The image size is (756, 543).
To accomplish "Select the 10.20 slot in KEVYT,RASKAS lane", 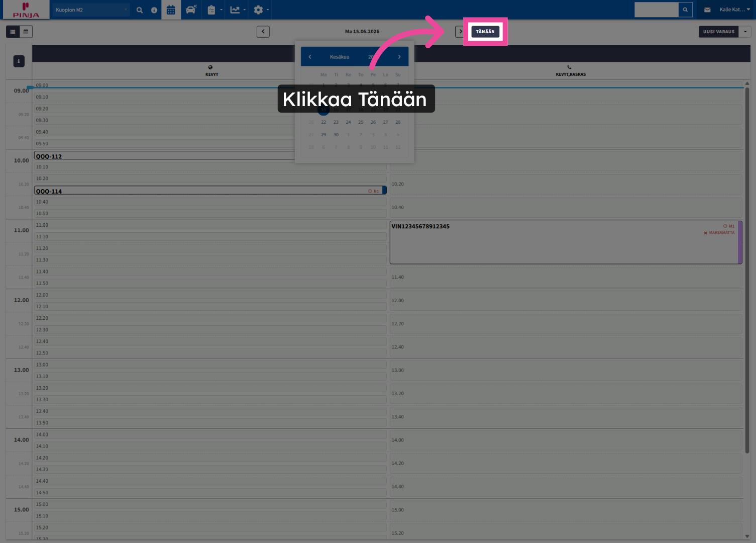I will click(x=566, y=184).
